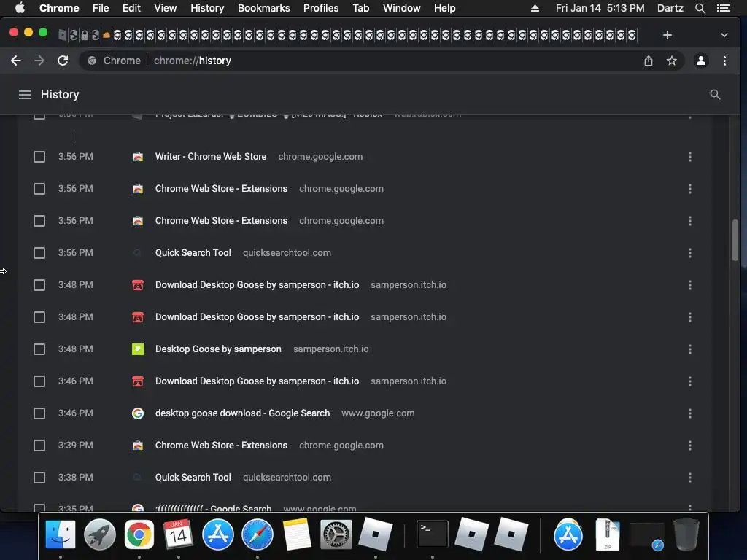Open actions menu for Writer - Chrome Web Store
This screenshot has width=747, height=560.
690,157
